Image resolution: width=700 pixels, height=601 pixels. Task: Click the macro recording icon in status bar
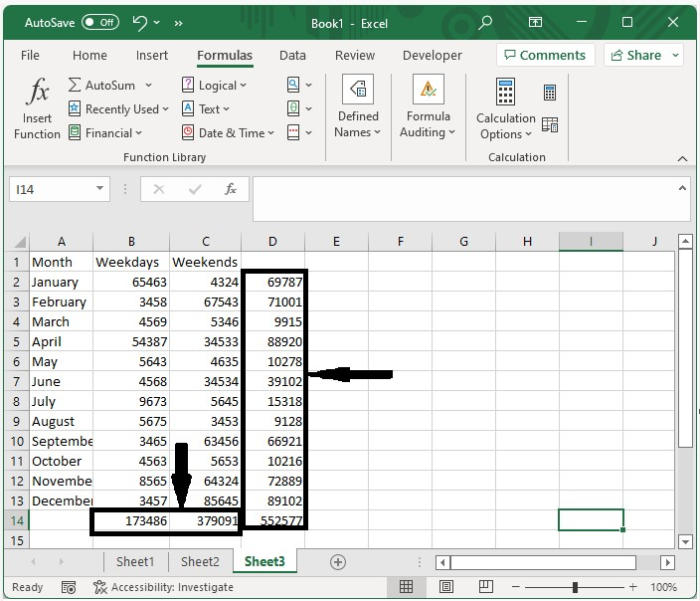pos(68,587)
